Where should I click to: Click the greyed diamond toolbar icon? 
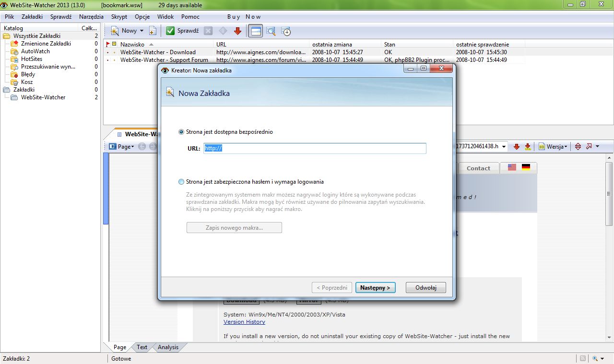coord(223,31)
